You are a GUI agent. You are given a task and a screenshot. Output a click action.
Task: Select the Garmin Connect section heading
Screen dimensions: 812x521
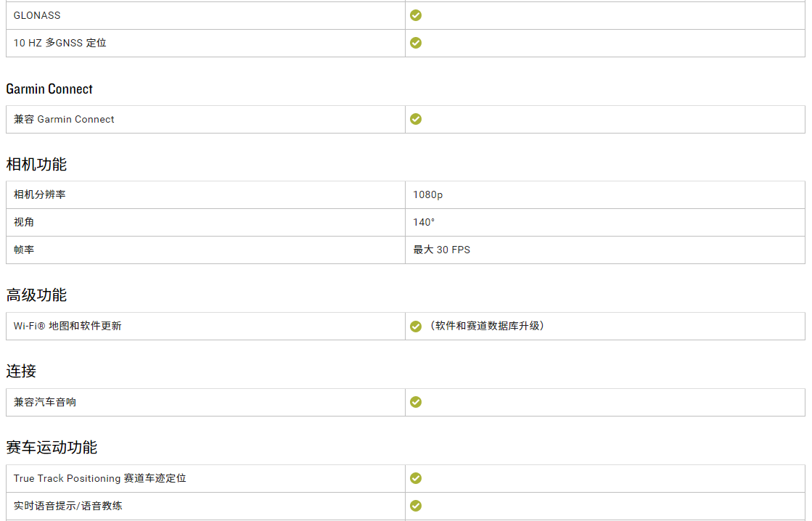click(x=49, y=89)
